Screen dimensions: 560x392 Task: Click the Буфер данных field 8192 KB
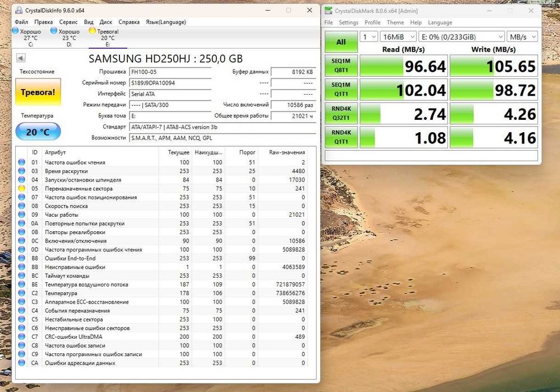(294, 72)
